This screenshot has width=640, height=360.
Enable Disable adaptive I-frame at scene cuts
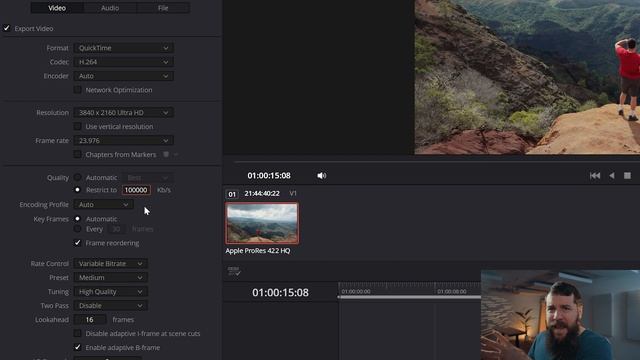coord(78,333)
